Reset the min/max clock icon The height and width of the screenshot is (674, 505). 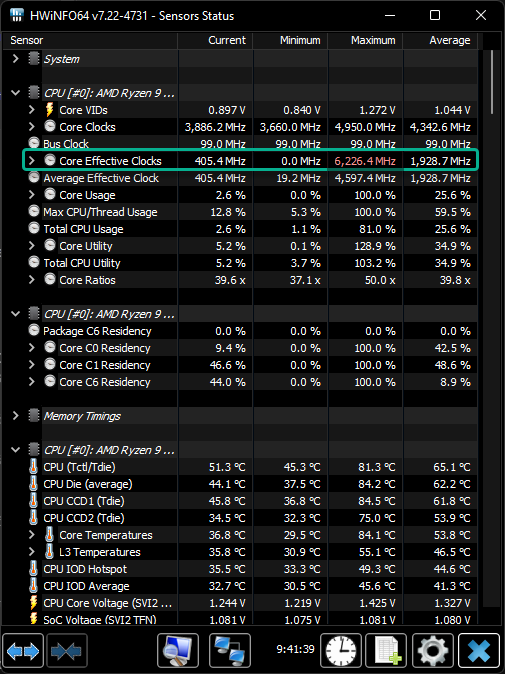pos(341,651)
